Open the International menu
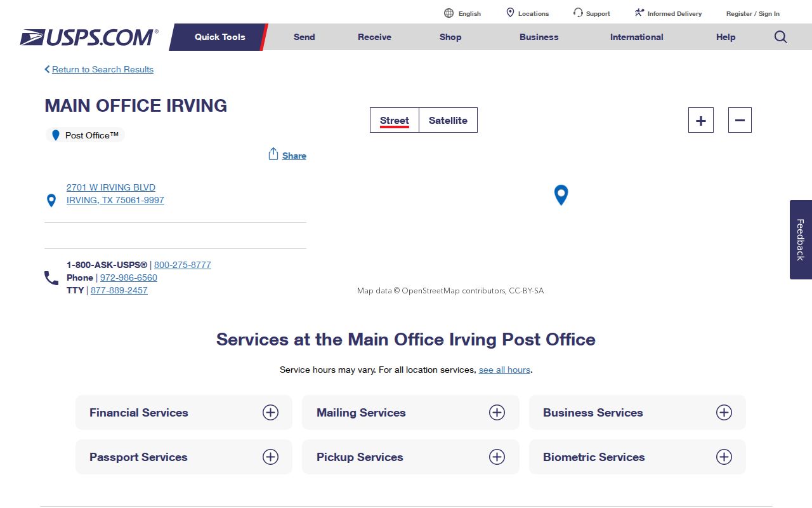The width and height of the screenshot is (812, 508). point(637,37)
